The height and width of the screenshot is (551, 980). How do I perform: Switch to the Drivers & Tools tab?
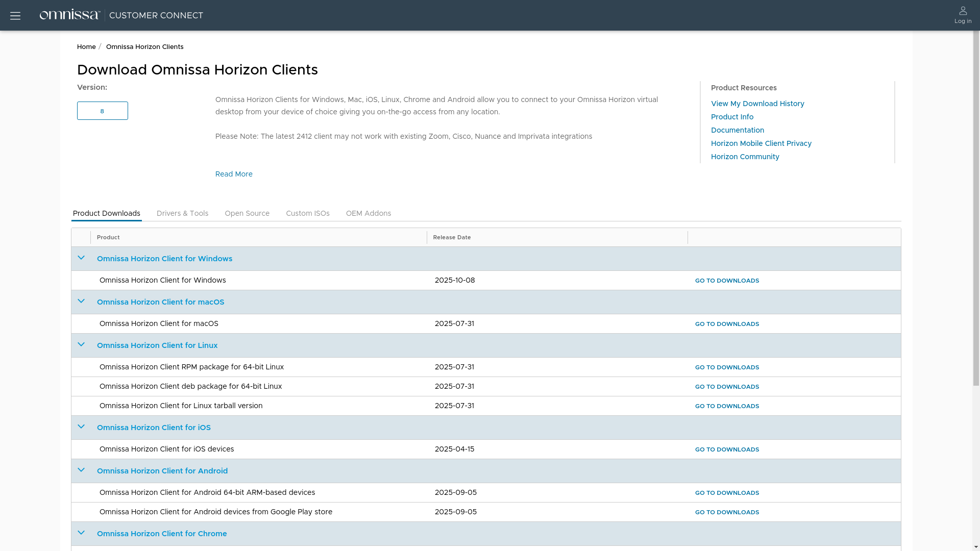[x=182, y=213]
